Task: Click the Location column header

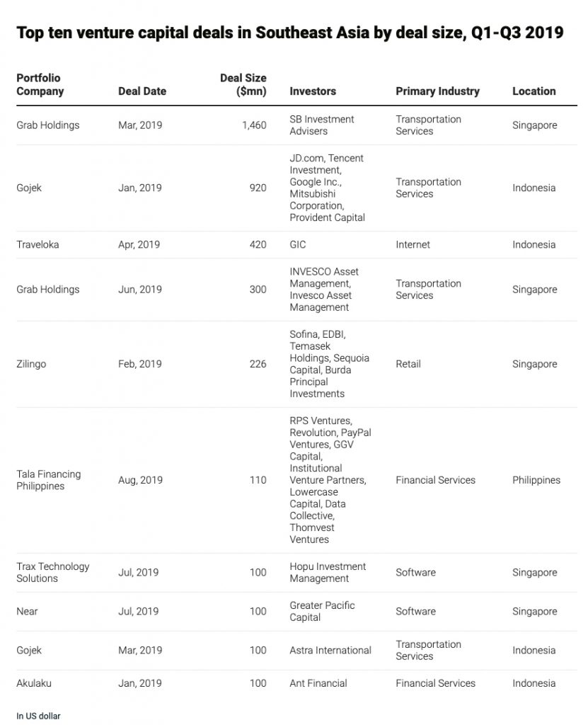Action: [x=534, y=91]
